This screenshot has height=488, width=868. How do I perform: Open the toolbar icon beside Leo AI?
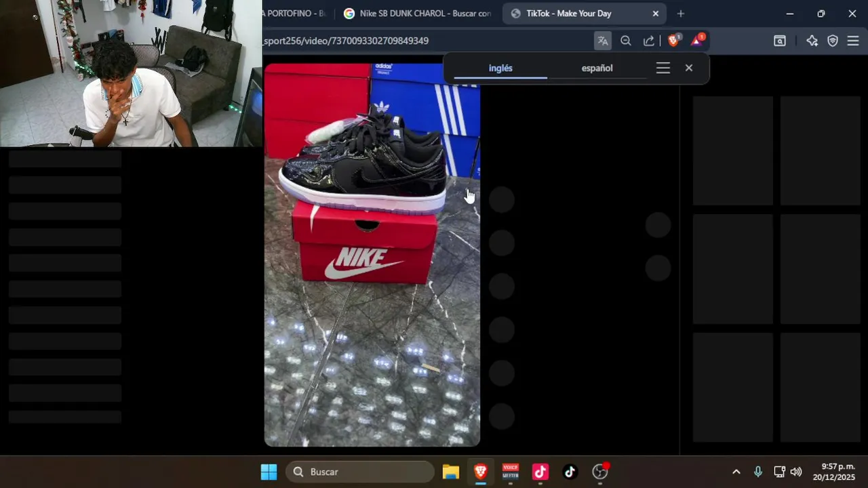pos(780,41)
